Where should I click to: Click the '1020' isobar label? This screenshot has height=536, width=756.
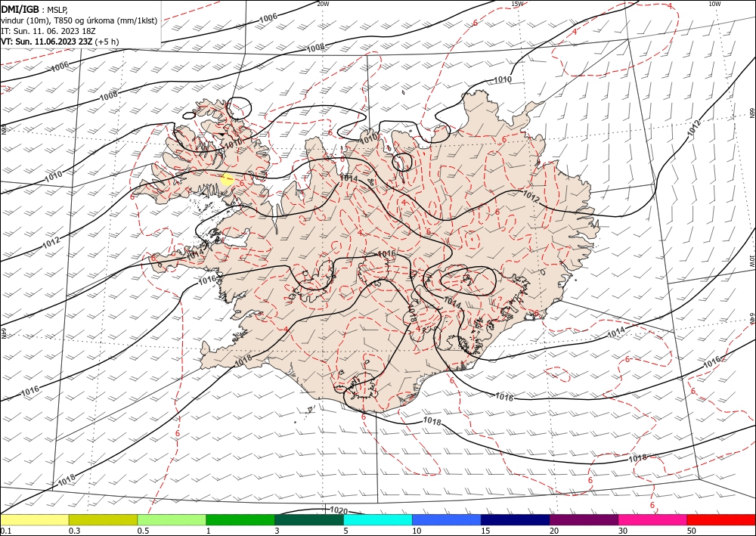click(x=339, y=510)
